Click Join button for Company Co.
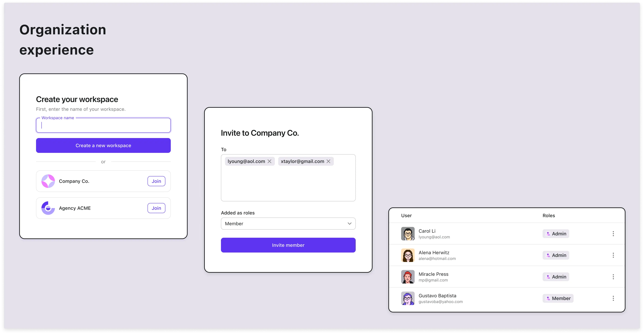This screenshot has height=334, width=644. click(x=156, y=181)
